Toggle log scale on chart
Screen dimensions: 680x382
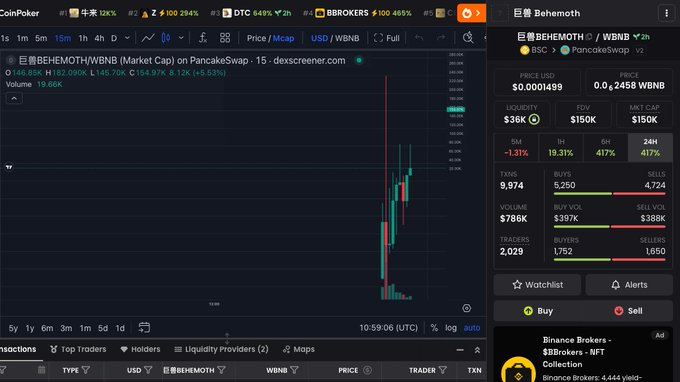(451, 328)
